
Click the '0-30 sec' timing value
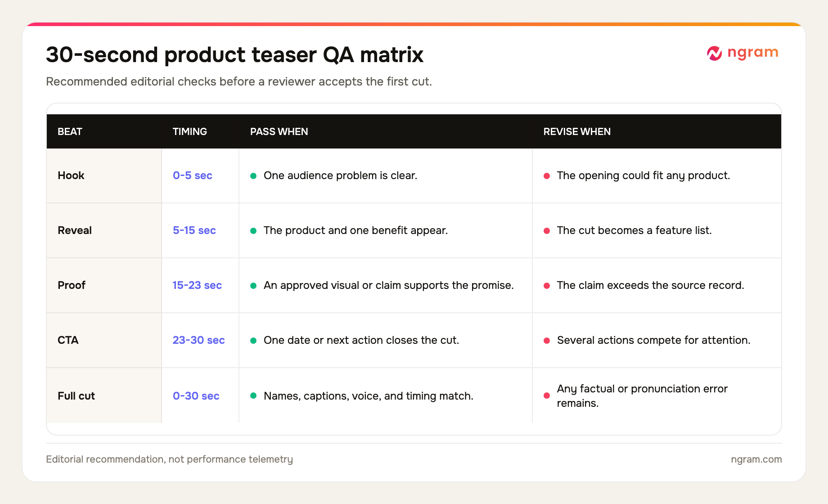point(196,396)
